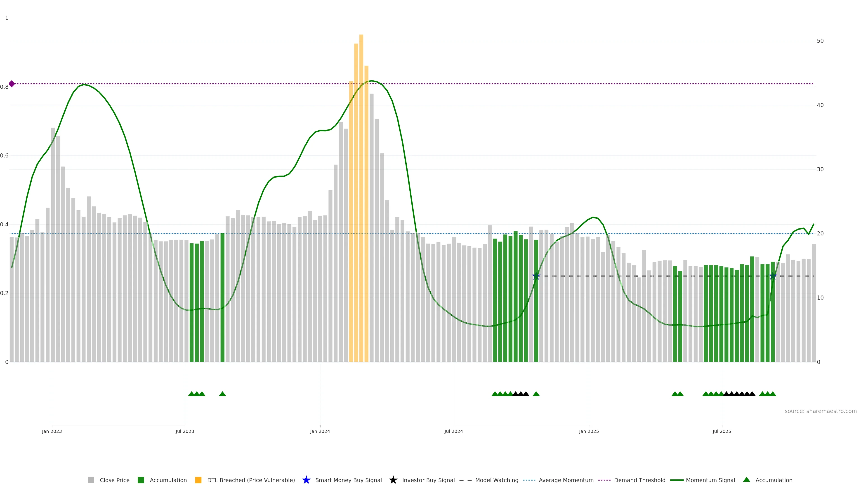Click the Jan 2024 axis label
Viewport: 868px width, 488px height.
pyautogui.click(x=320, y=431)
